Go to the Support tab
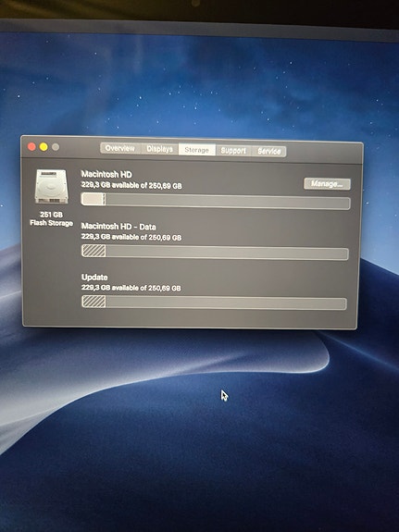 tap(233, 150)
